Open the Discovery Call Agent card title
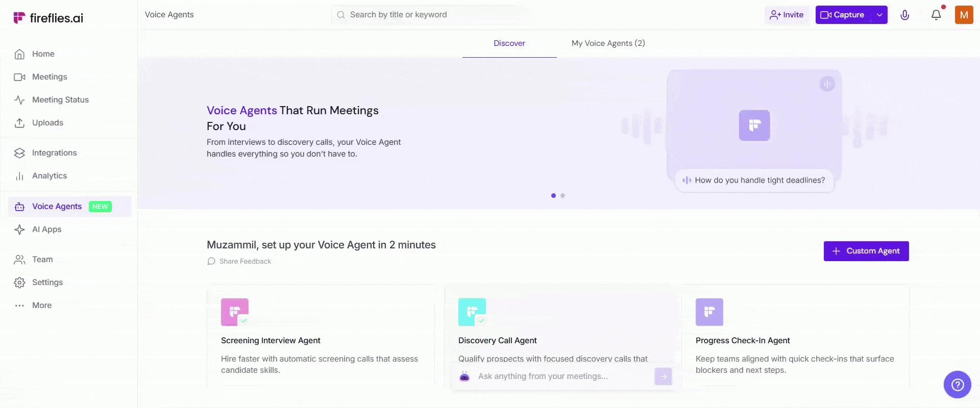Image resolution: width=980 pixels, height=408 pixels. [498, 341]
